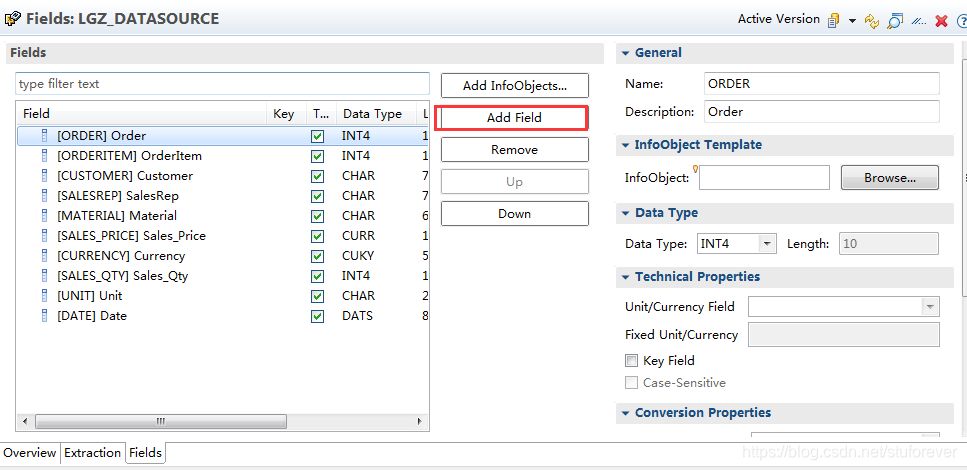
Task: Click the double-slash dots toolbar icon
Action: pyautogui.click(x=919, y=22)
